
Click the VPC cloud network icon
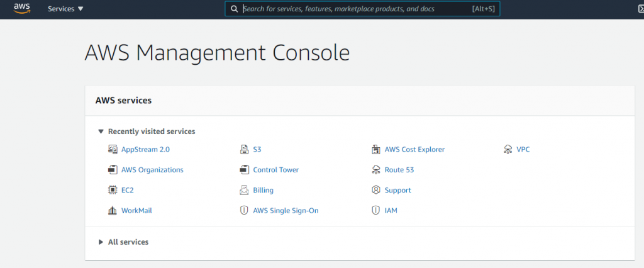508,150
